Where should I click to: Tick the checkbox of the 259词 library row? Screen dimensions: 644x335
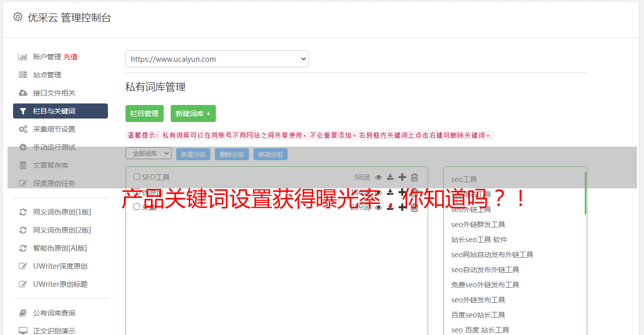point(137,207)
